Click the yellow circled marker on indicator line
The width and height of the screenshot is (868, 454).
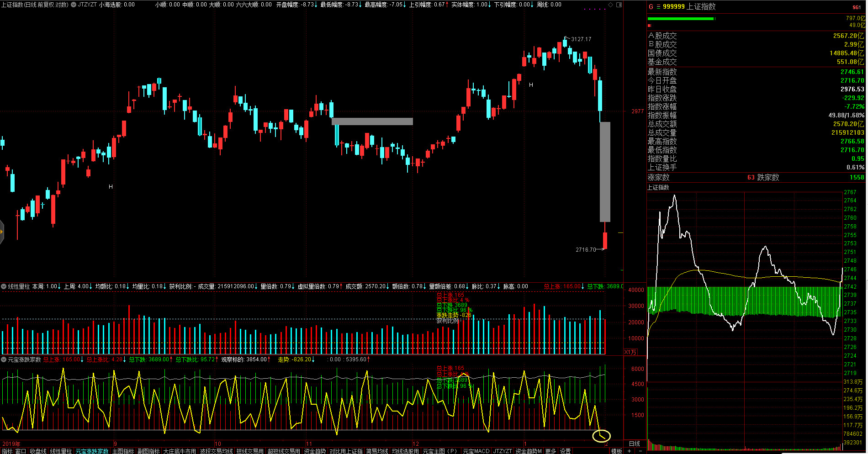click(x=601, y=436)
